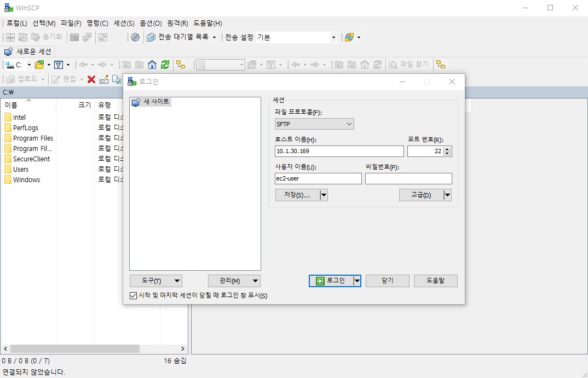Click the 호스트 이름 host name field

coord(339,151)
